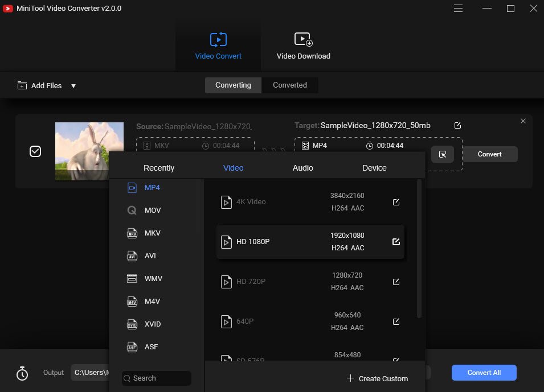Switch to the Audio format tab
Screen dimensions: 544x392
[302, 168]
